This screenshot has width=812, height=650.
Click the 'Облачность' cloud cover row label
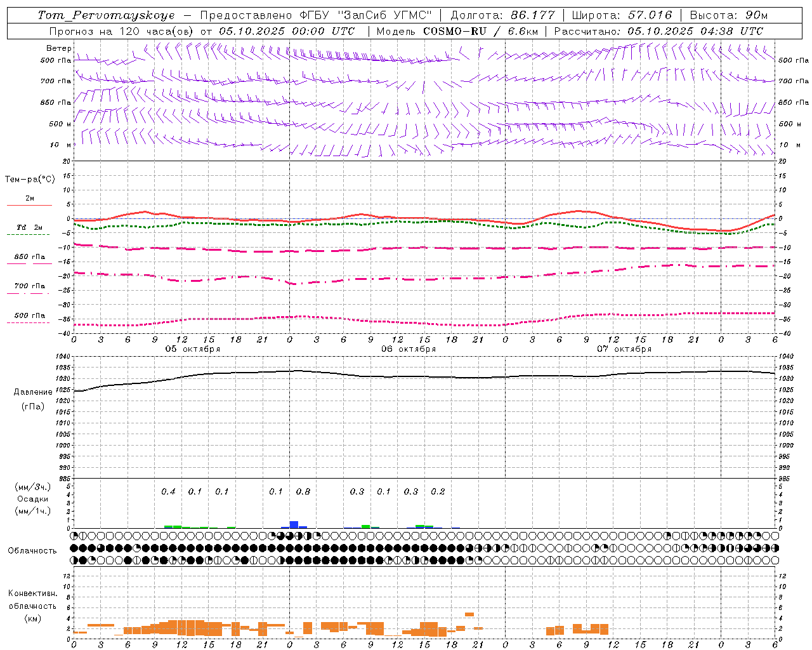tap(32, 551)
